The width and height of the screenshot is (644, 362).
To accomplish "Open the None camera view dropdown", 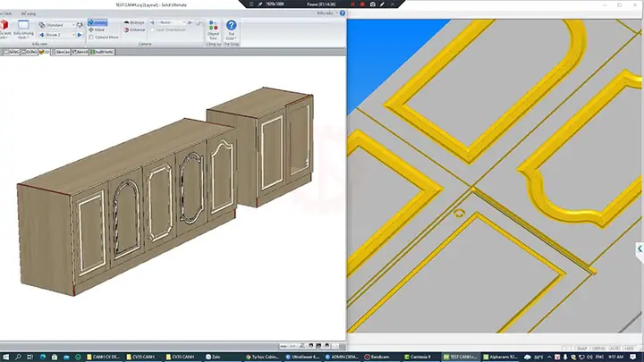I will pyautogui.click(x=171, y=22).
